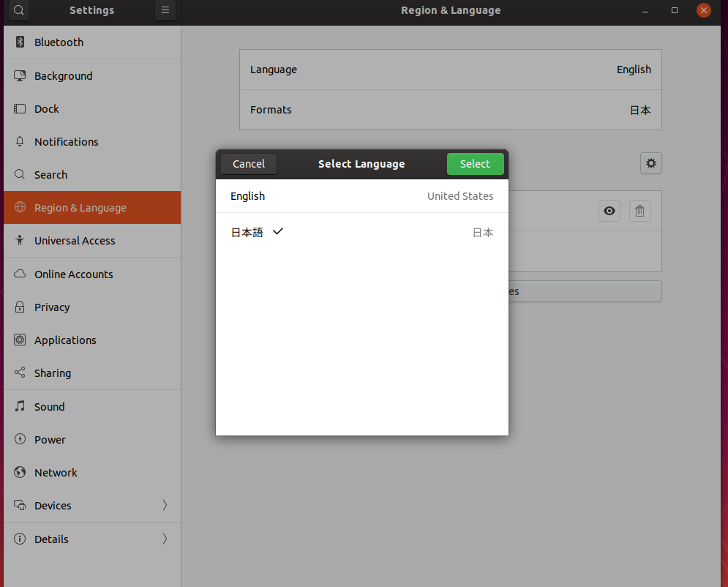Image resolution: width=728 pixels, height=587 pixels.
Task: Confirm with the green Select button
Action: (475, 164)
